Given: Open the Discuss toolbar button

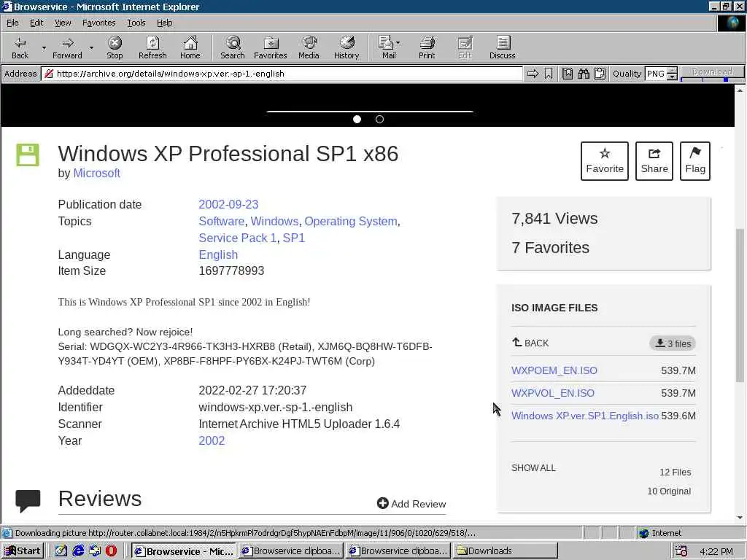Looking at the screenshot, I should point(502,47).
